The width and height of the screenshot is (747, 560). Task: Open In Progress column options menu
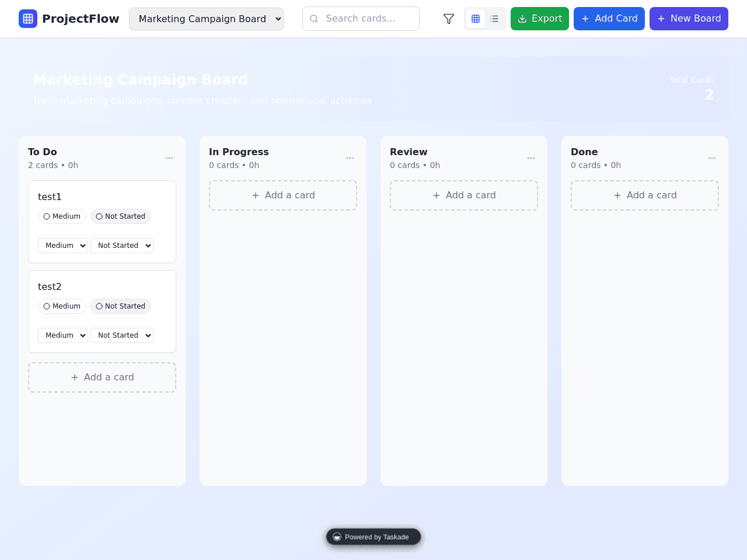coord(350,158)
